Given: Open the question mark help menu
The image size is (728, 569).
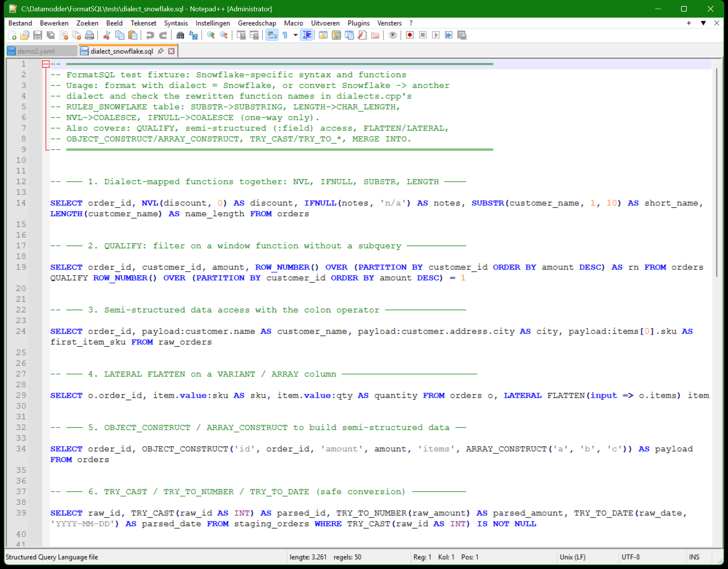Looking at the screenshot, I should pyautogui.click(x=411, y=23).
